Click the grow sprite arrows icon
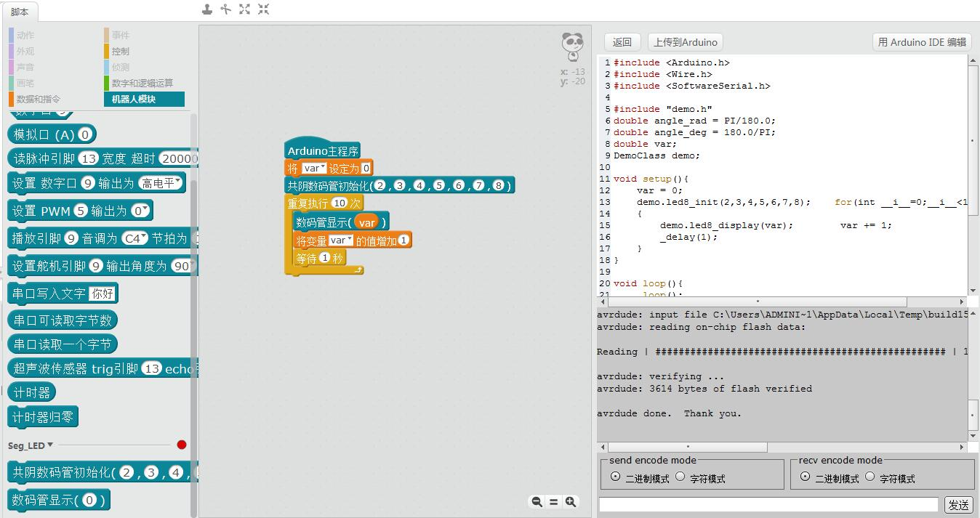This screenshot has width=980, height=518. [245, 9]
